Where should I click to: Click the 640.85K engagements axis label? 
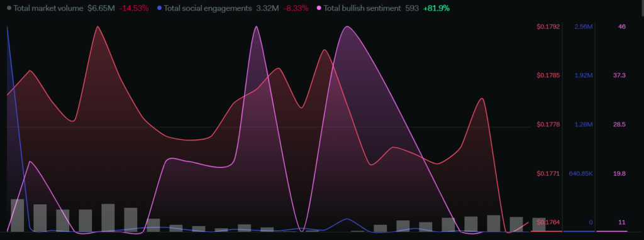point(580,173)
